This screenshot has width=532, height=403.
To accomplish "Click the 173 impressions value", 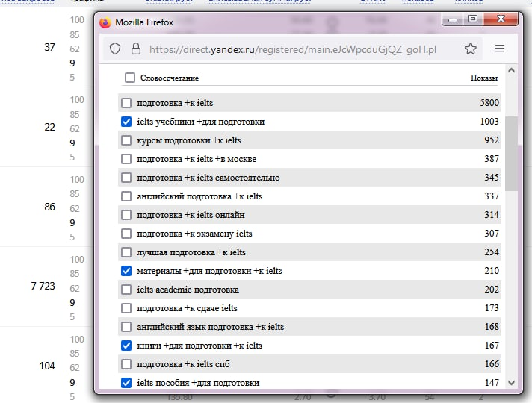I will (492, 307).
